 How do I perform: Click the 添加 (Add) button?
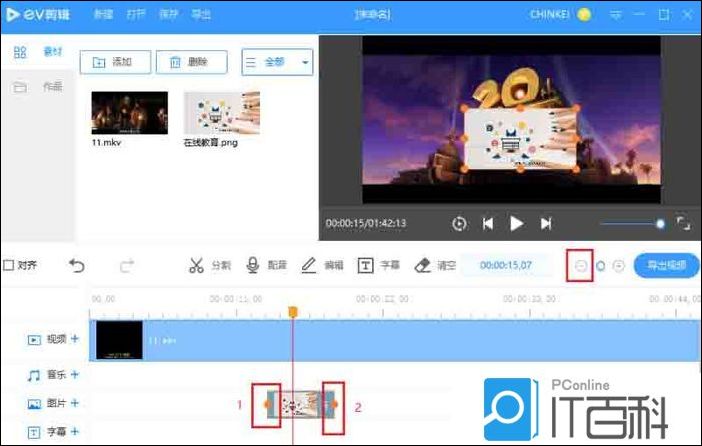[115, 62]
